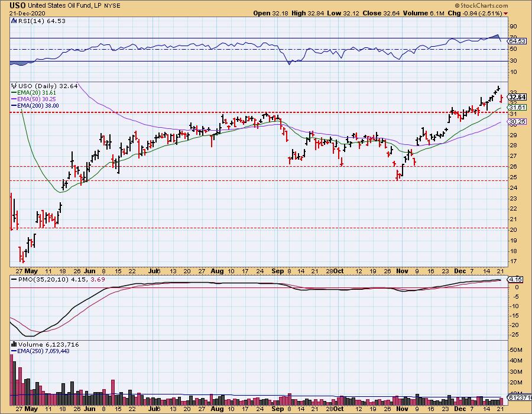Click the red 3.69 PMO signal value

pyautogui.click(x=98, y=279)
